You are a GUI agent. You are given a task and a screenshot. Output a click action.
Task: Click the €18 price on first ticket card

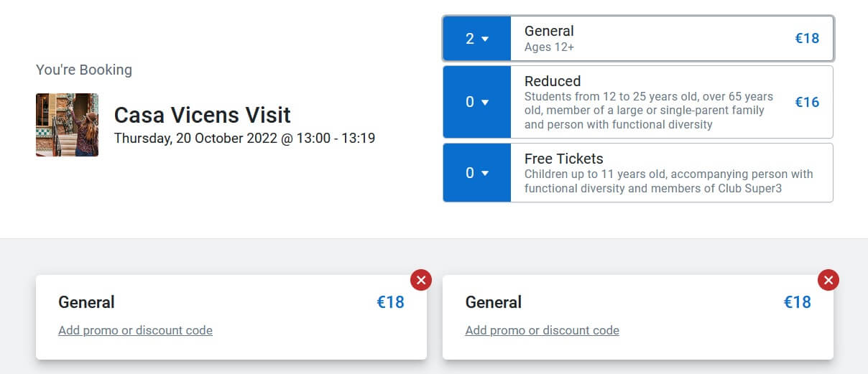coord(390,302)
